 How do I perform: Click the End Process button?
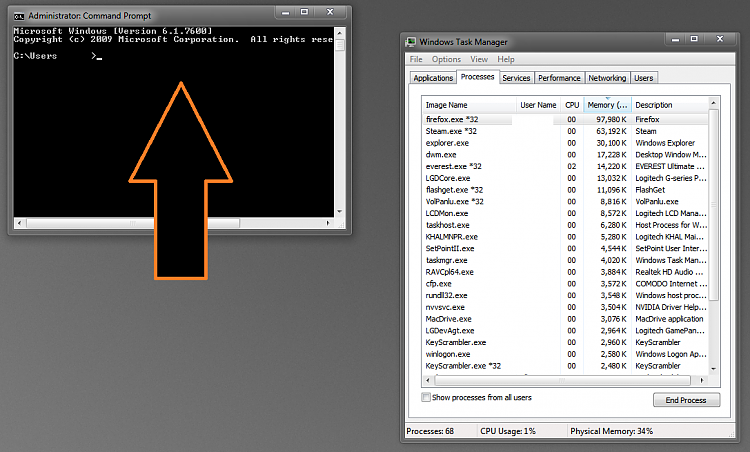tap(686, 400)
